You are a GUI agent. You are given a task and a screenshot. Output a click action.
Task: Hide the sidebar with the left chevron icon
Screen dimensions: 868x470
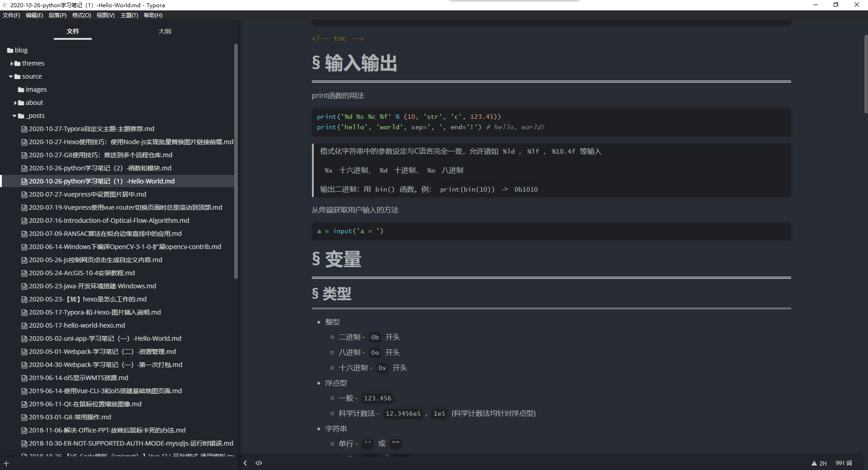(245, 463)
